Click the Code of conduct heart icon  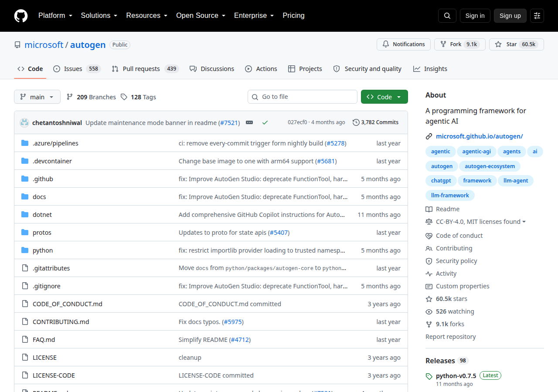(x=429, y=236)
